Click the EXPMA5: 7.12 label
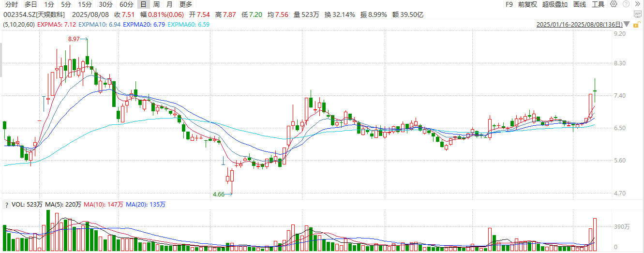Screen dimensions: 644x253 coord(56,24)
